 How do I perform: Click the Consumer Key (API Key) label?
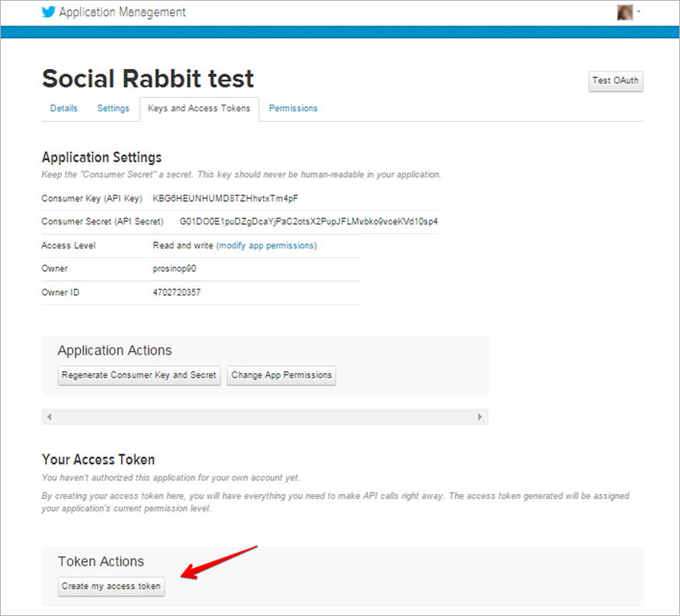[x=92, y=199]
